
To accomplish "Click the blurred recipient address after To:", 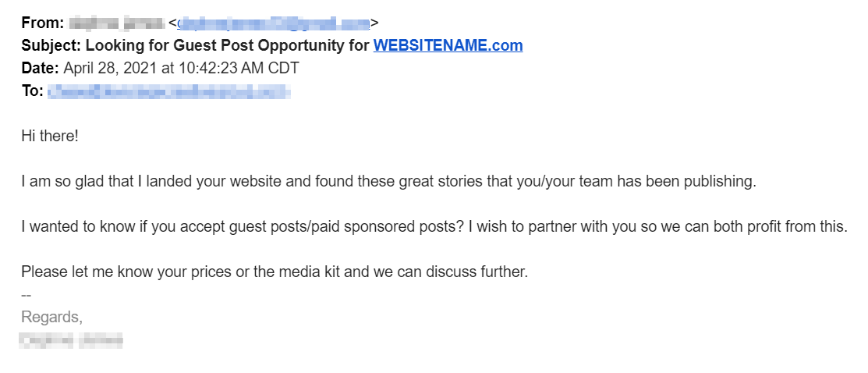I will click(169, 92).
